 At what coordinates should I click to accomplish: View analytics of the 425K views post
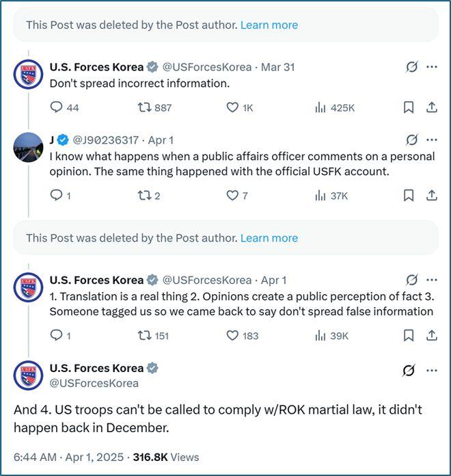coord(320,107)
